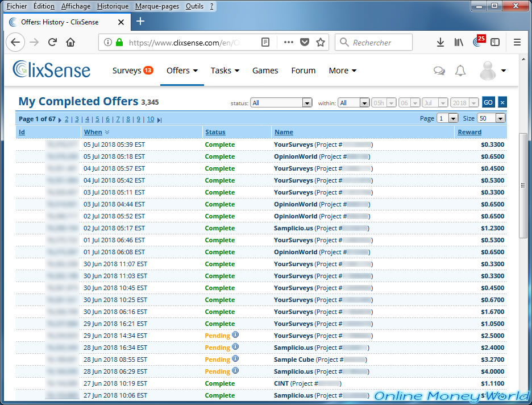Sort the table by the Reward column
Screen dimensions: 532x405
tap(469, 132)
